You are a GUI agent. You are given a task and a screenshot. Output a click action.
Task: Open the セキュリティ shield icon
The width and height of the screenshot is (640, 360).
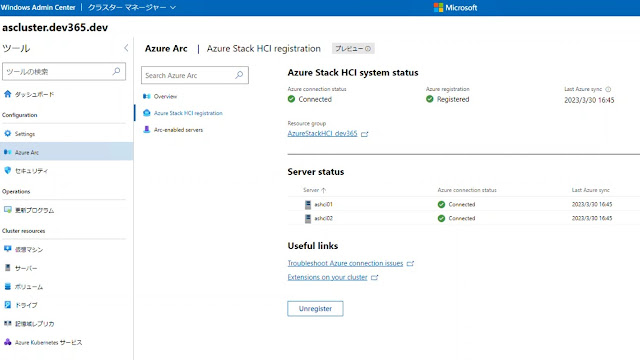tap(7, 170)
